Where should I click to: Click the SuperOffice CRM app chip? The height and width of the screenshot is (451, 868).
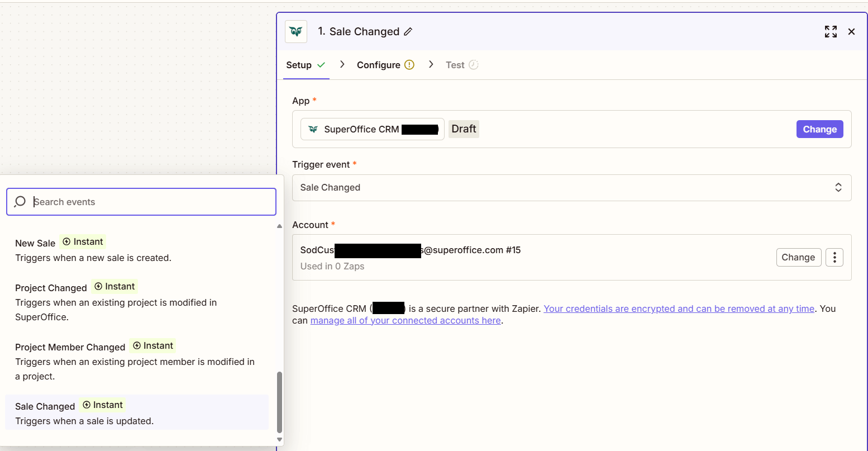[x=373, y=129]
